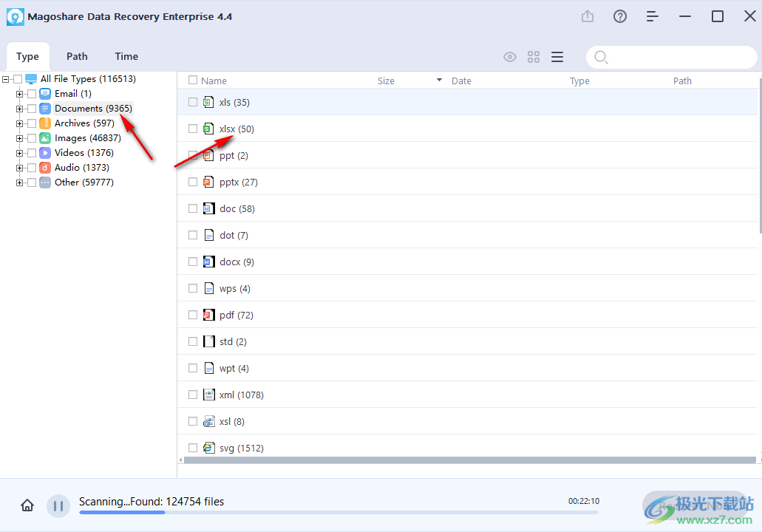Click the Audio category icon

click(45, 168)
